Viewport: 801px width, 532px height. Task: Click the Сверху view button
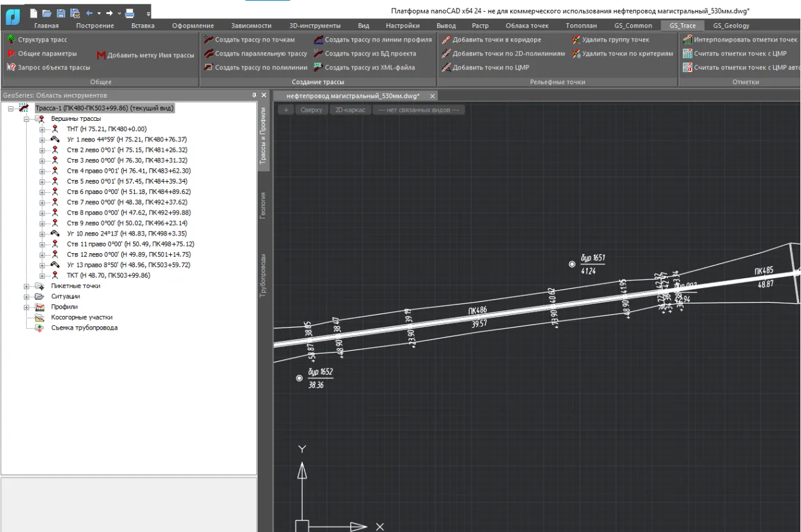point(311,110)
